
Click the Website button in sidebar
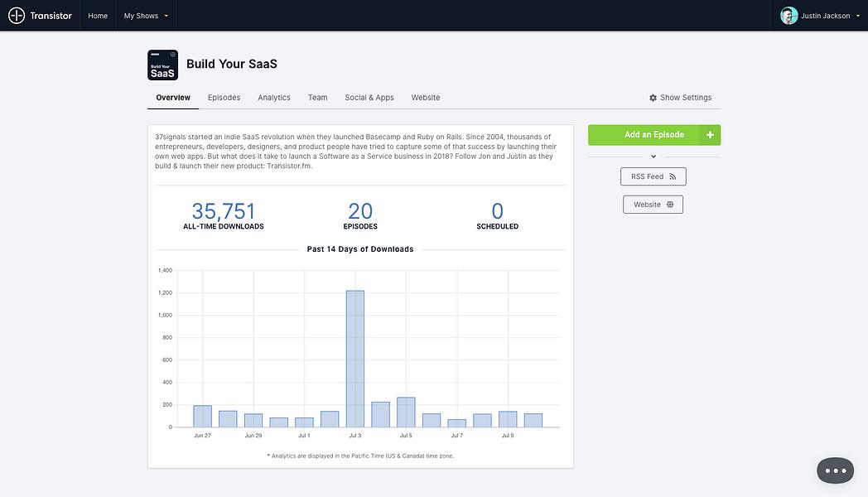[653, 205]
